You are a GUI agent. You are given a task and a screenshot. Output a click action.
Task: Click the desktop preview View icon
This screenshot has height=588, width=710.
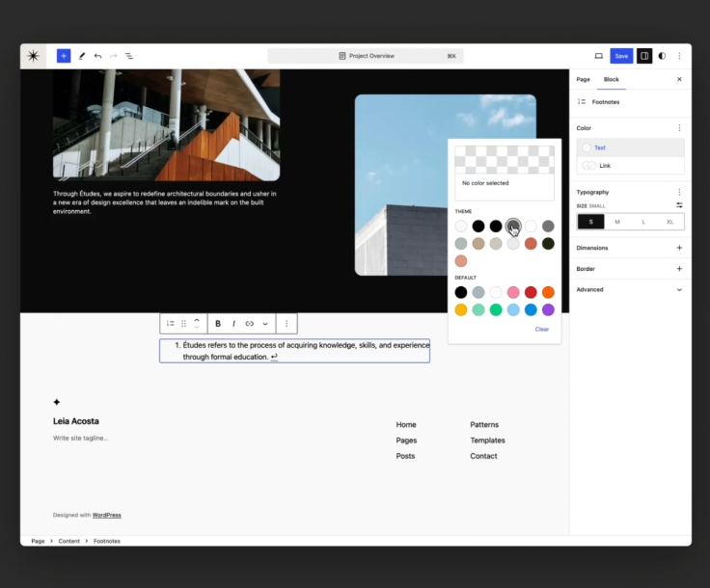click(x=598, y=56)
